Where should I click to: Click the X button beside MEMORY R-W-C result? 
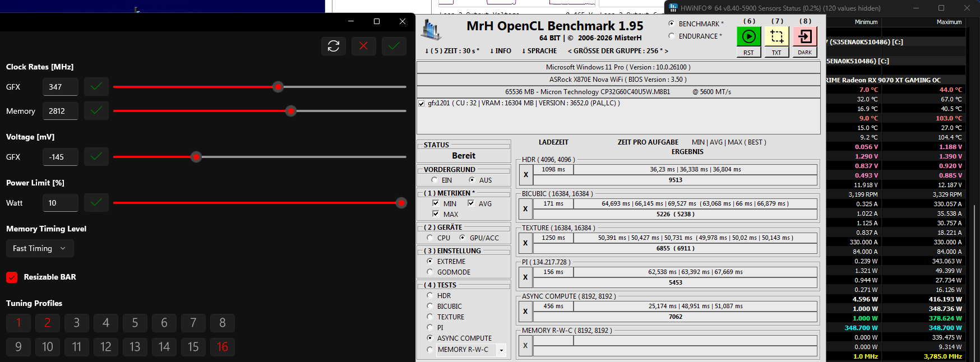coord(525,346)
